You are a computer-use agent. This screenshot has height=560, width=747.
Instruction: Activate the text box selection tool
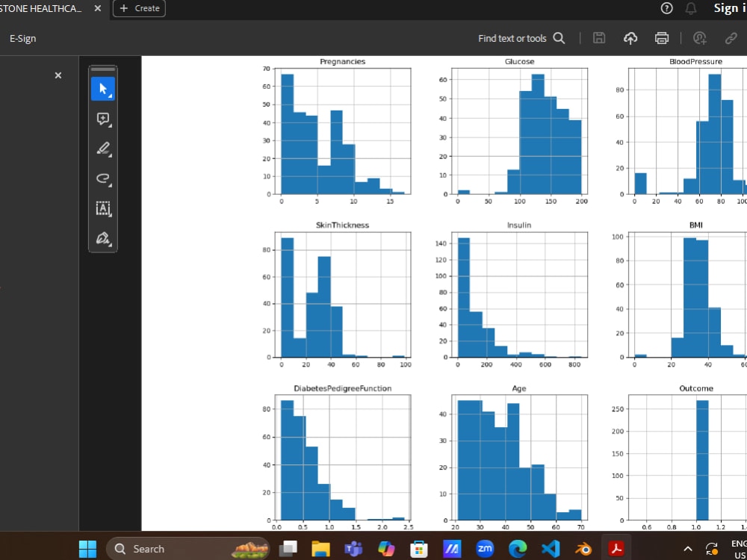(103, 208)
